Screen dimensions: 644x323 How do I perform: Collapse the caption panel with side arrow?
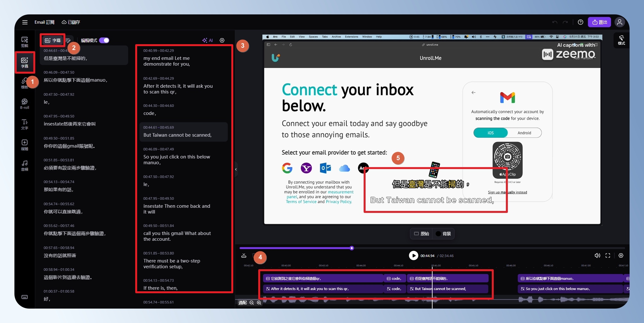236,169
